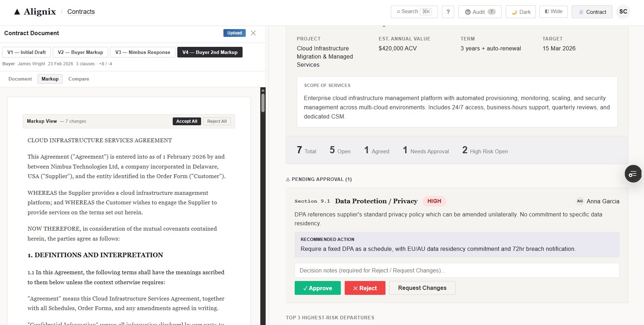Select version V4 — Buyer 2nd Markup
The width and height of the screenshot is (644, 325).
[210, 52]
